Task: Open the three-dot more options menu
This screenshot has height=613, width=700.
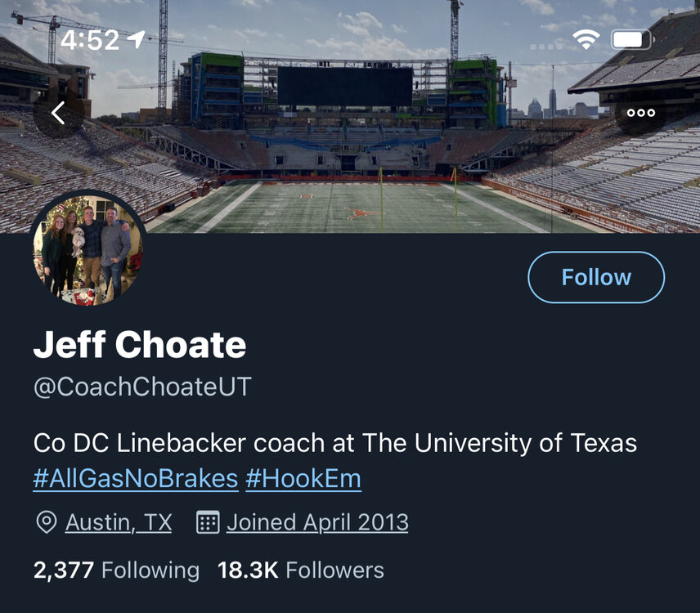Action: 640,113
